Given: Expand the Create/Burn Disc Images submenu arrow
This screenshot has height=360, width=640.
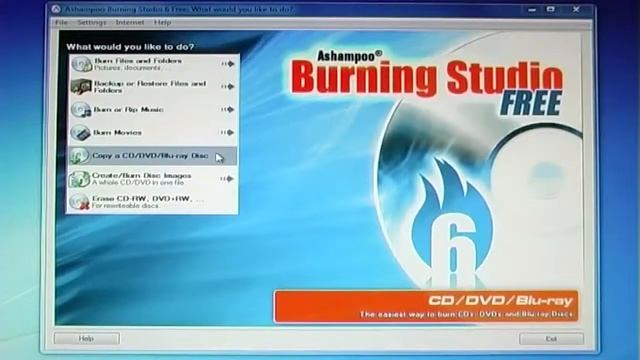Looking at the screenshot, I should point(227,179).
